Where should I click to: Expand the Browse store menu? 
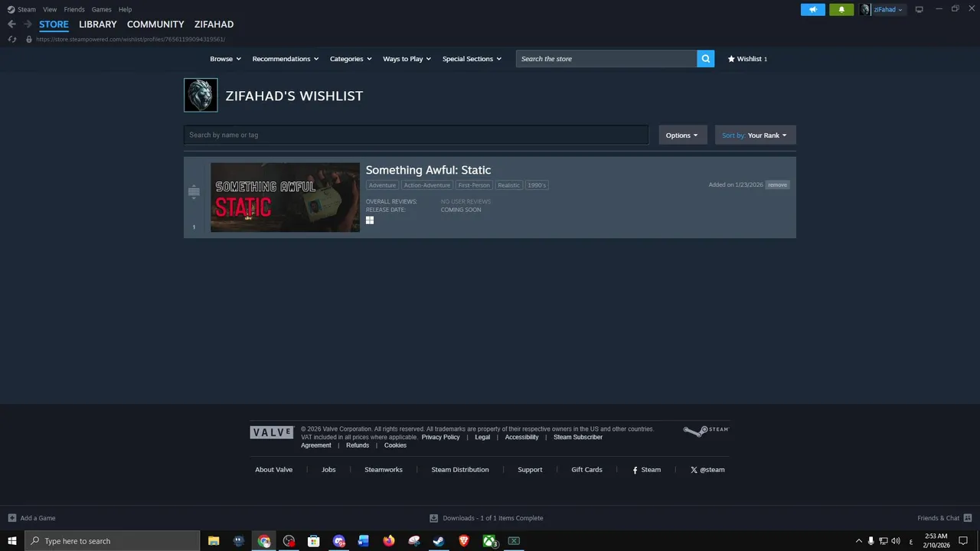click(225, 59)
